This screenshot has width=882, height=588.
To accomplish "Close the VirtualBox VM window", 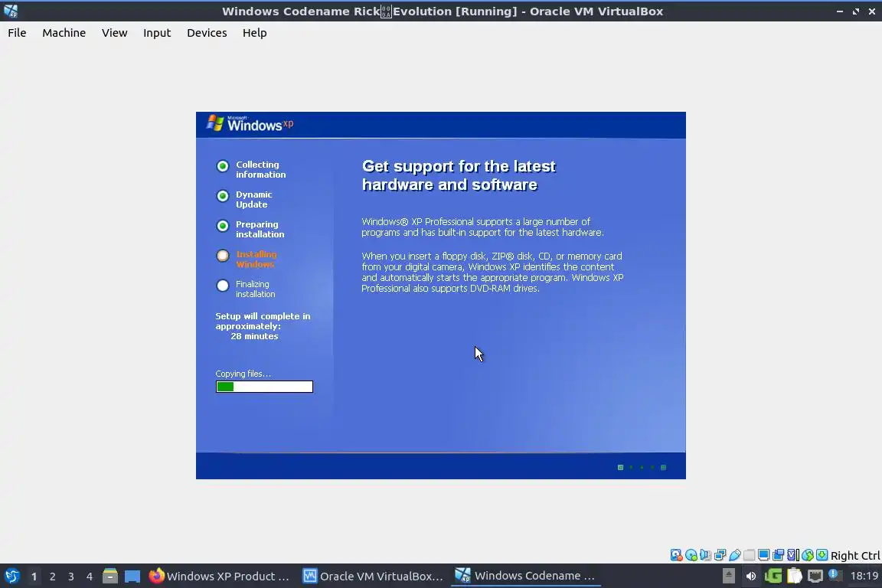I will 872,11.
